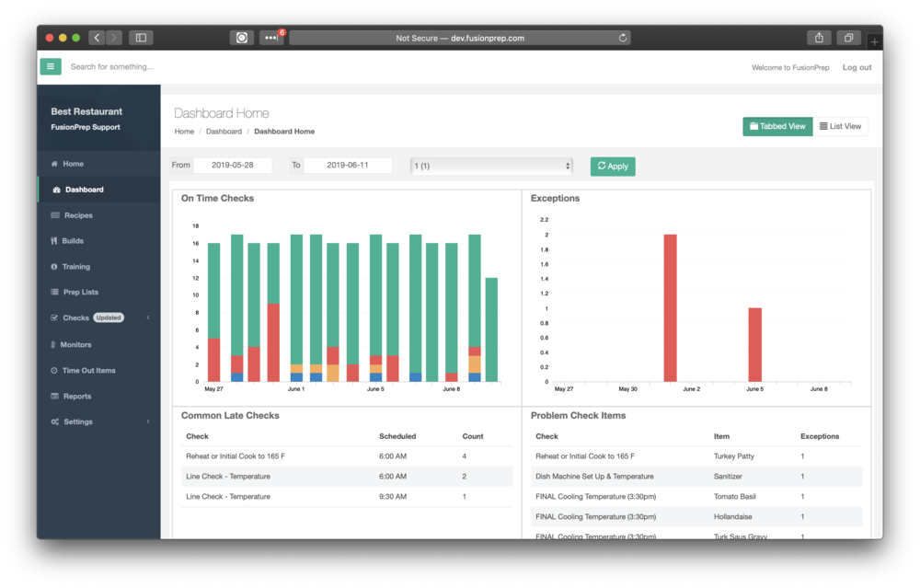Click the Count column header
This screenshot has width=920, height=588.
pos(472,436)
